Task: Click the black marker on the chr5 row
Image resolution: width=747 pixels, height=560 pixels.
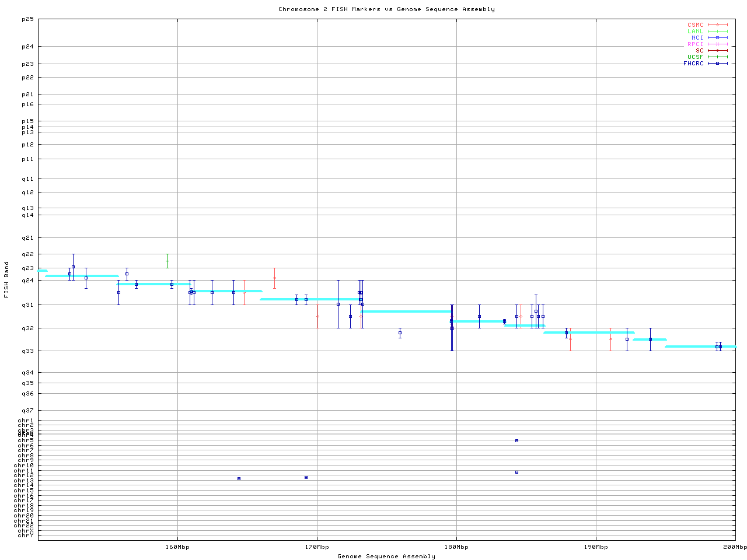Action: coord(516,440)
